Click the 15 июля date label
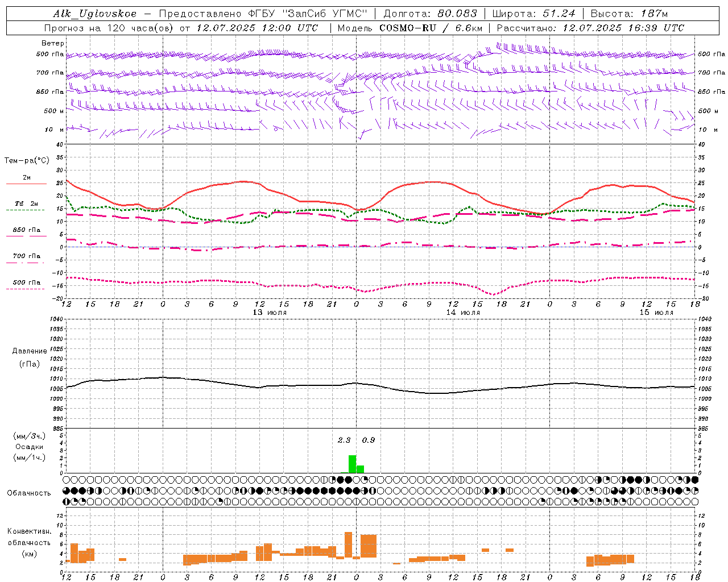The width and height of the screenshot is (728, 582). tap(656, 313)
